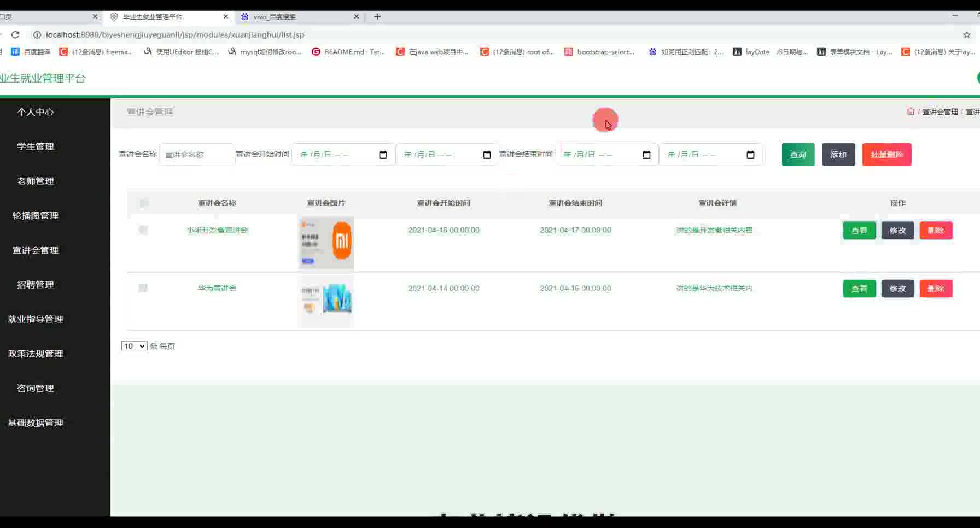980x528 pixels.
Task: Open 咨询管理 in the sidebar
Action: [x=36, y=388]
